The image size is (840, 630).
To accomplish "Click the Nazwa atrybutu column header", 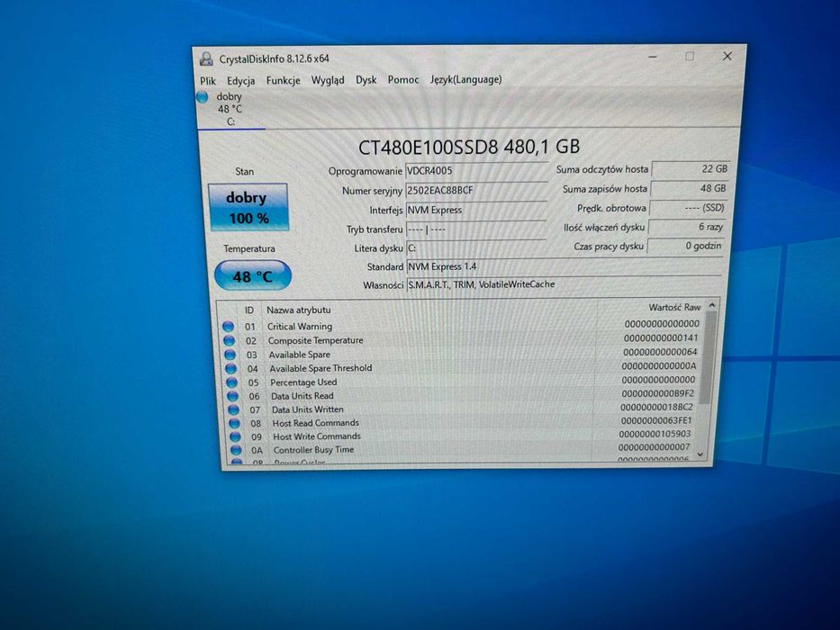I will 298,310.
